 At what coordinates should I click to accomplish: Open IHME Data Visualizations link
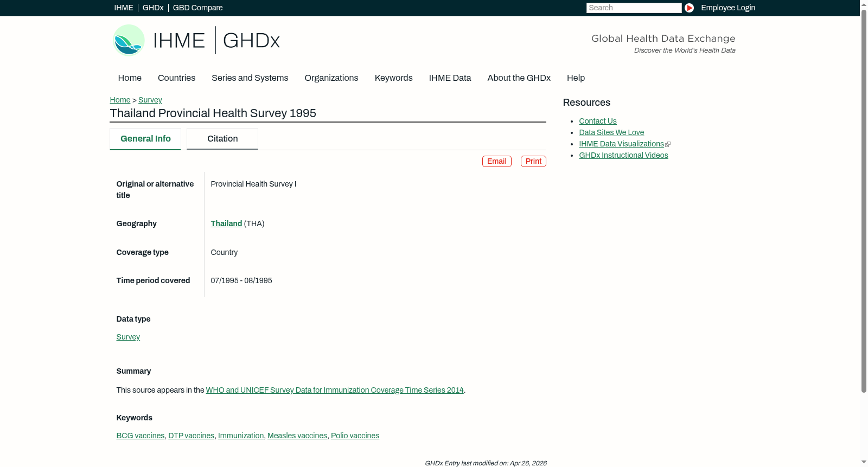click(x=621, y=144)
